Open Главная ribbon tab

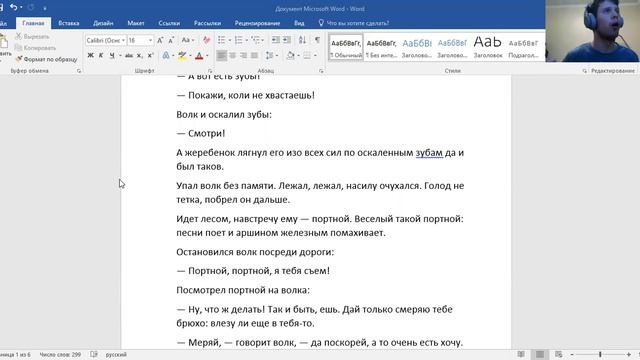pos(33,23)
